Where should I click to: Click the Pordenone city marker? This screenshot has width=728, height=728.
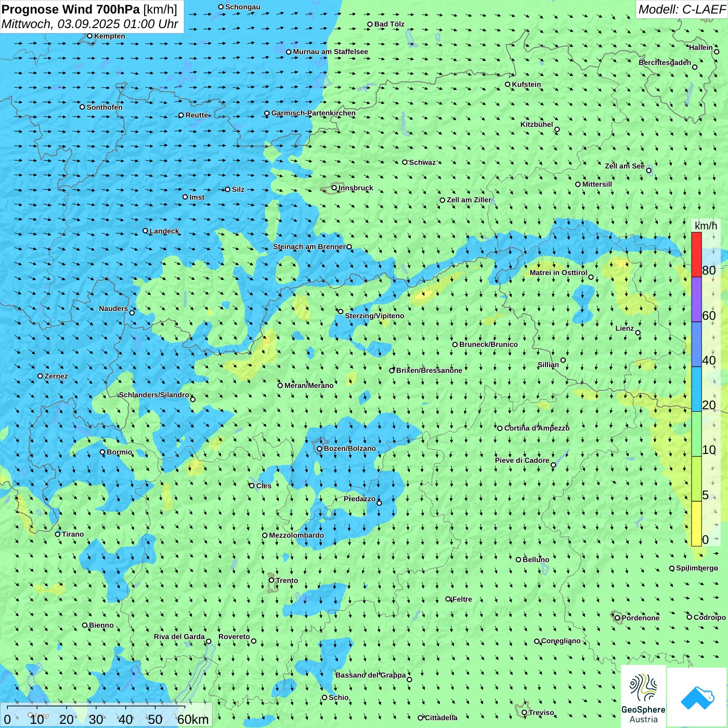(617, 618)
